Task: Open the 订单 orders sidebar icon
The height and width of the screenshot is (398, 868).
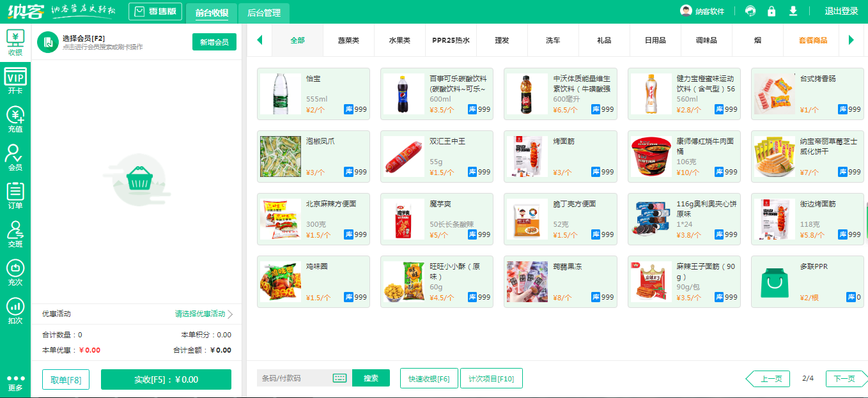Action: (15, 196)
